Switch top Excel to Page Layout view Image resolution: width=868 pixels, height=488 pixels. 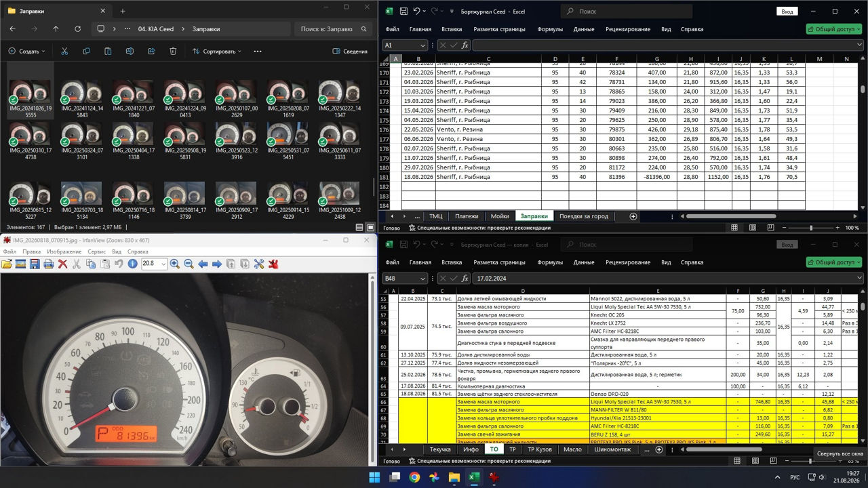[x=753, y=228]
